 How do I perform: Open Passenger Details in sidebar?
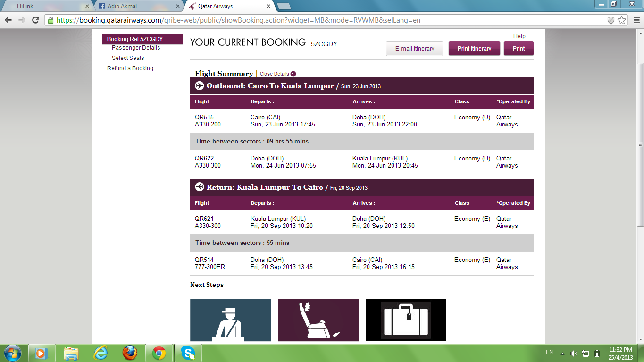pyautogui.click(x=136, y=48)
